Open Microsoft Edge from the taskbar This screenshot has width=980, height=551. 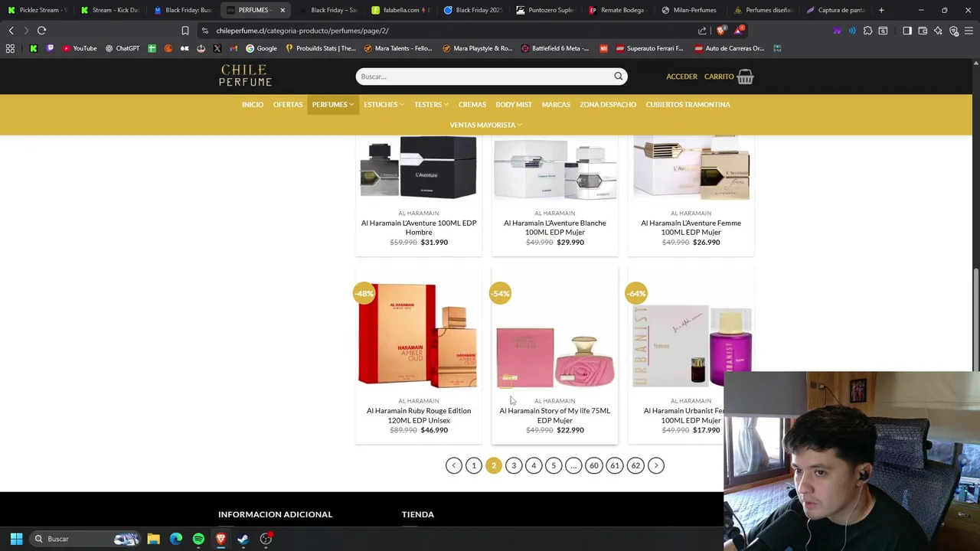[176, 539]
